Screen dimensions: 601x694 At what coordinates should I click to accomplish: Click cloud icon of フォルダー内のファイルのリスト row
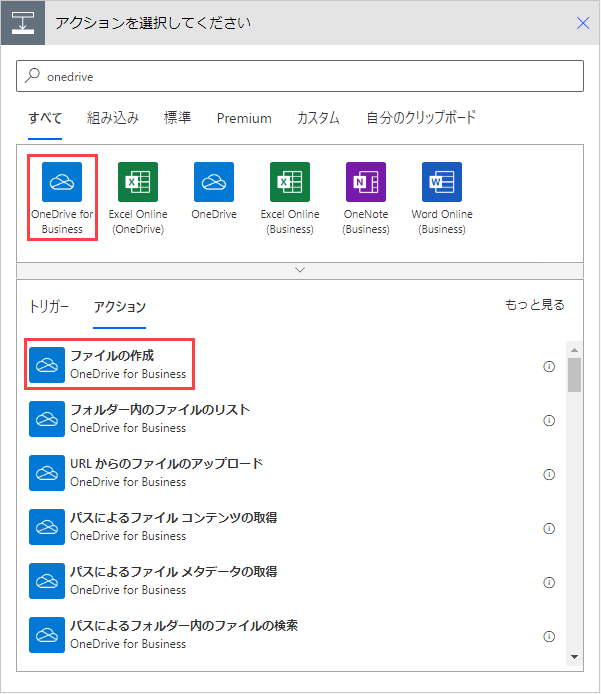coord(47,419)
